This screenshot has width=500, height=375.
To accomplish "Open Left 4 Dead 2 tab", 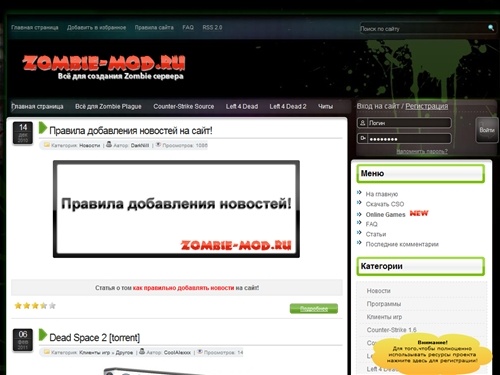I will pos(288,107).
